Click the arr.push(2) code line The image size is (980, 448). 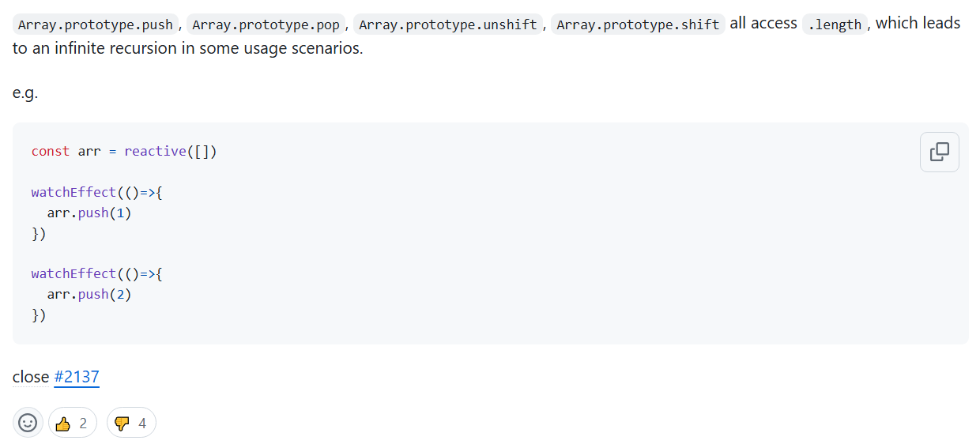(89, 294)
